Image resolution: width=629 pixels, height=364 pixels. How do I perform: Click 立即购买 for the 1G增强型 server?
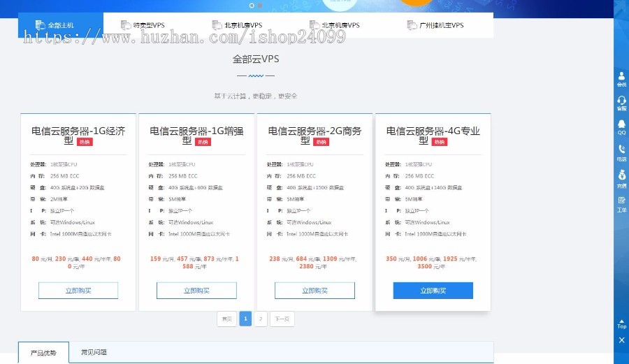click(x=196, y=291)
